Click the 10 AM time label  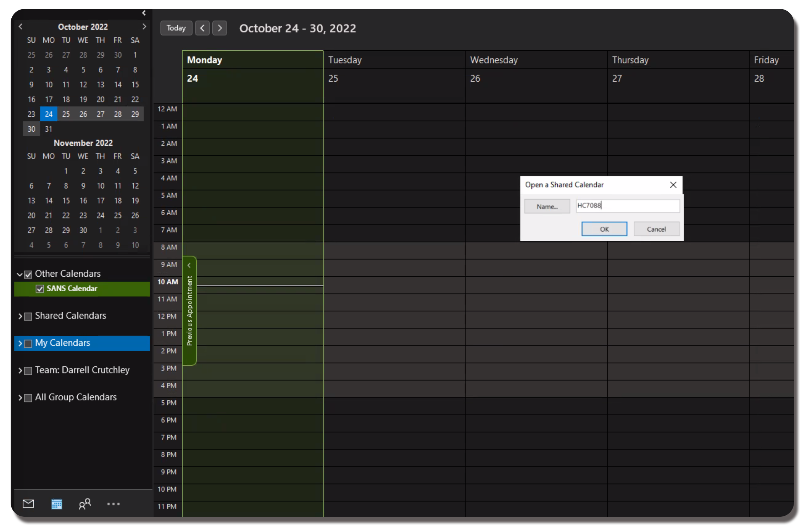(x=168, y=282)
